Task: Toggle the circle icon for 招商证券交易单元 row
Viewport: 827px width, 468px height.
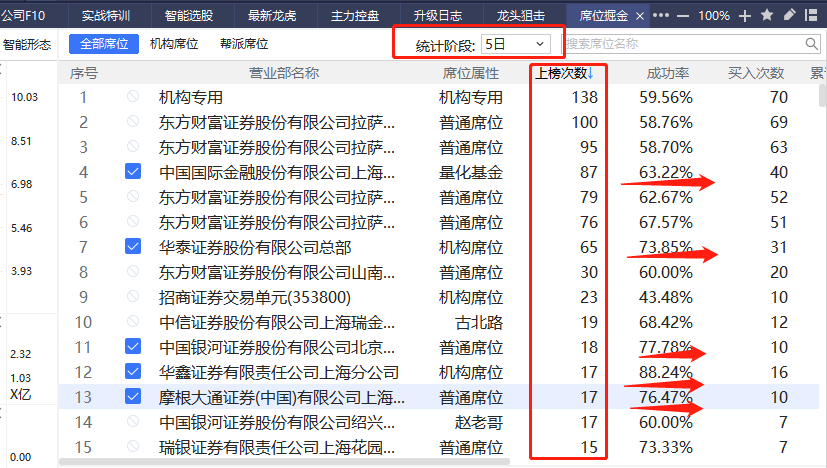Action: tap(133, 296)
